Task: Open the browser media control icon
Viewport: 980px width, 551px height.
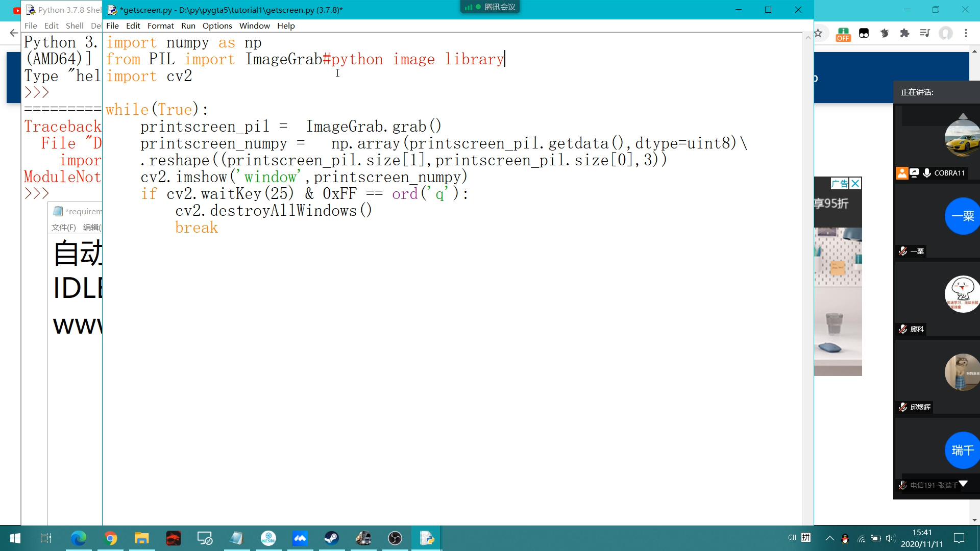Action: click(x=925, y=33)
